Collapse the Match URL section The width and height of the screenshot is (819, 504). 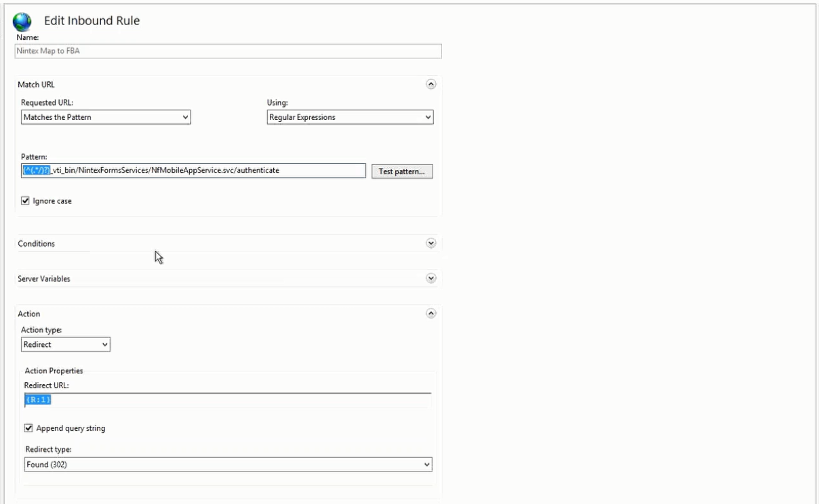(431, 84)
